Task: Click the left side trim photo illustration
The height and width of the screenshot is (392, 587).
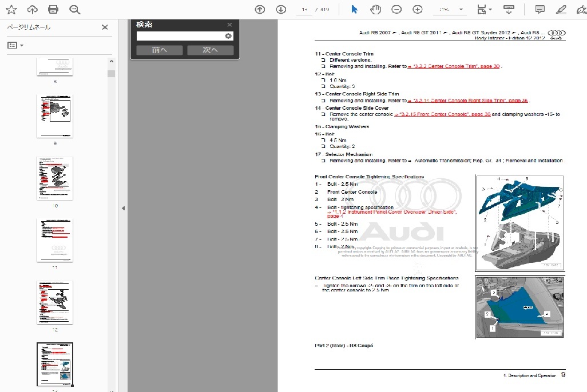Action: pos(519,307)
